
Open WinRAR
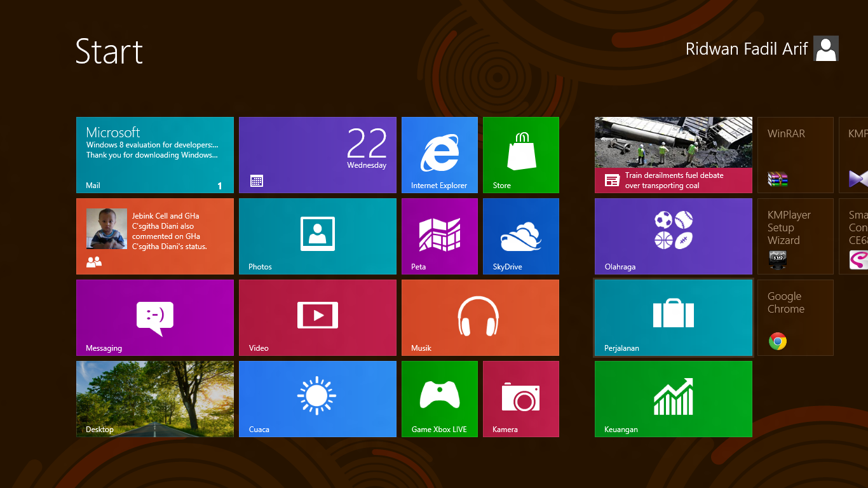pos(795,154)
